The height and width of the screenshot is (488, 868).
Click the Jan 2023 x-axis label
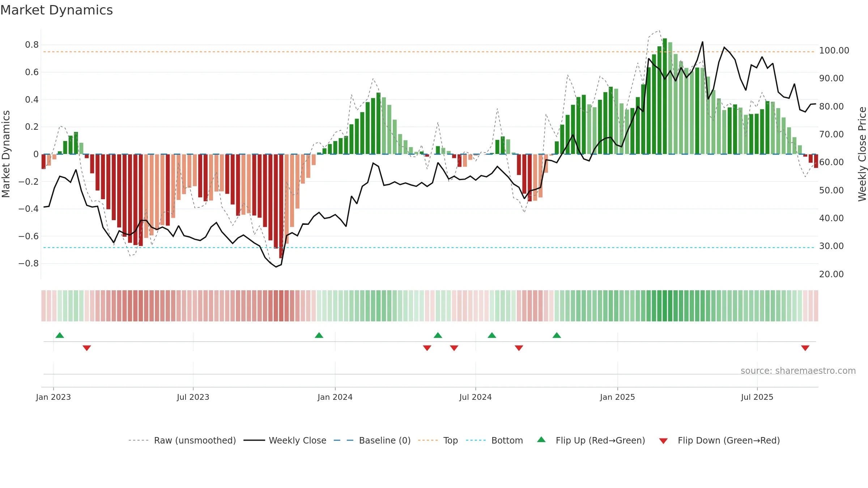pos(54,397)
